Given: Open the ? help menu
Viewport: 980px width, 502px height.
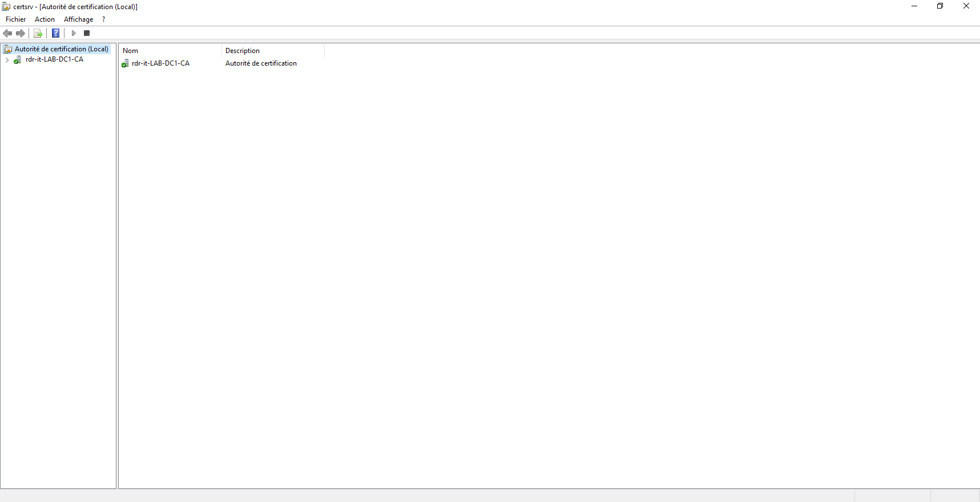Looking at the screenshot, I should pyautogui.click(x=103, y=19).
